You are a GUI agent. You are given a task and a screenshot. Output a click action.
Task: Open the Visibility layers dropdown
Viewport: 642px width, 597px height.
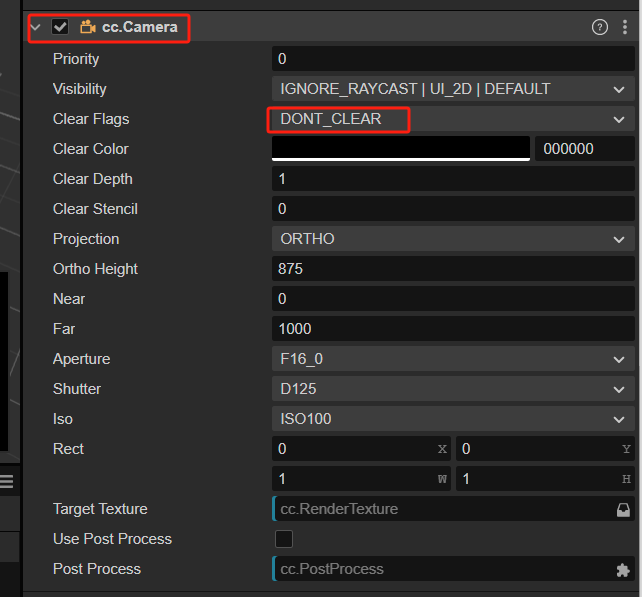tap(453, 89)
